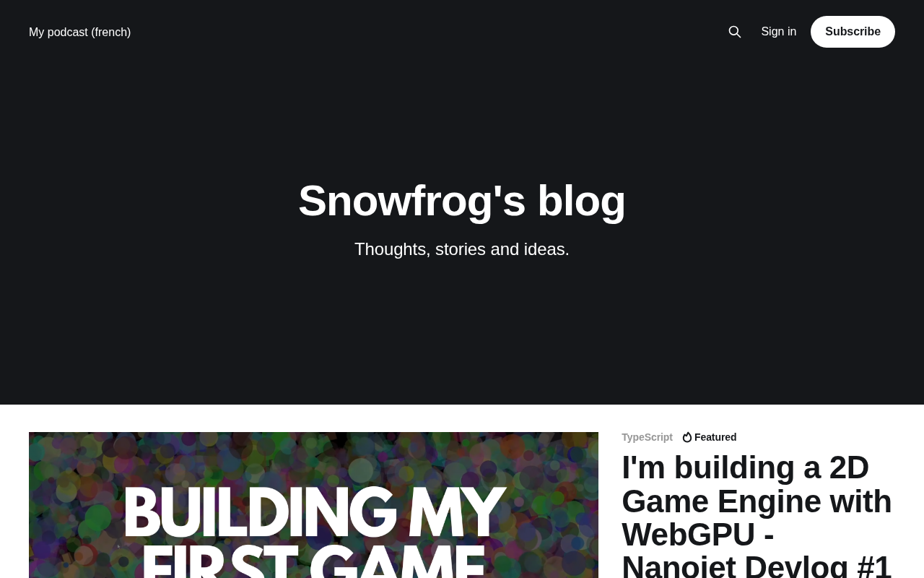Open the search magnifier icon

click(735, 32)
